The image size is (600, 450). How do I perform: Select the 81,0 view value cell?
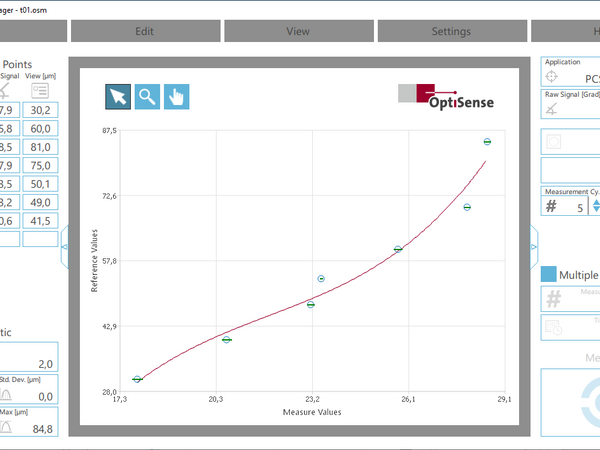[x=41, y=147]
